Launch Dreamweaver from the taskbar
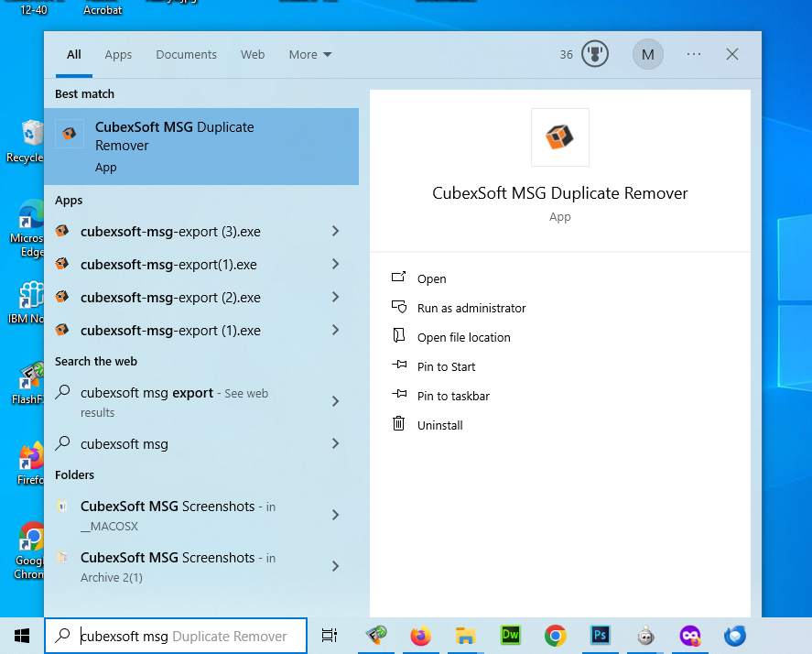This screenshot has width=812, height=654. coord(510,636)
